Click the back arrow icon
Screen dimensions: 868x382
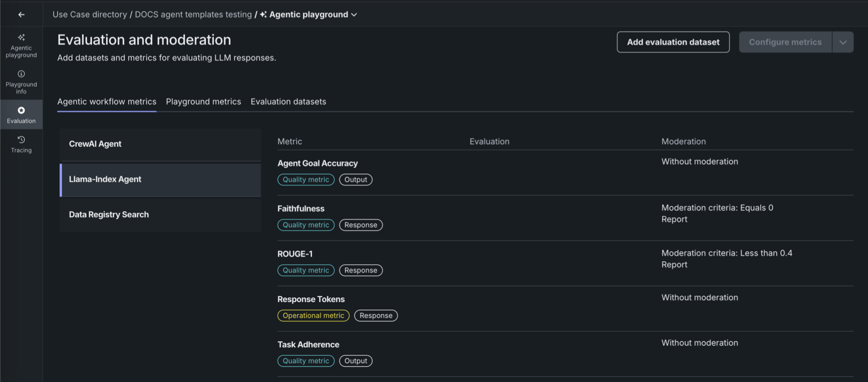21,14
